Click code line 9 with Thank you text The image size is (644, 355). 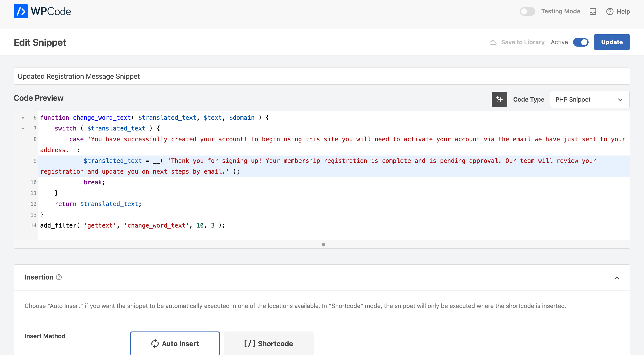(334, 166)
